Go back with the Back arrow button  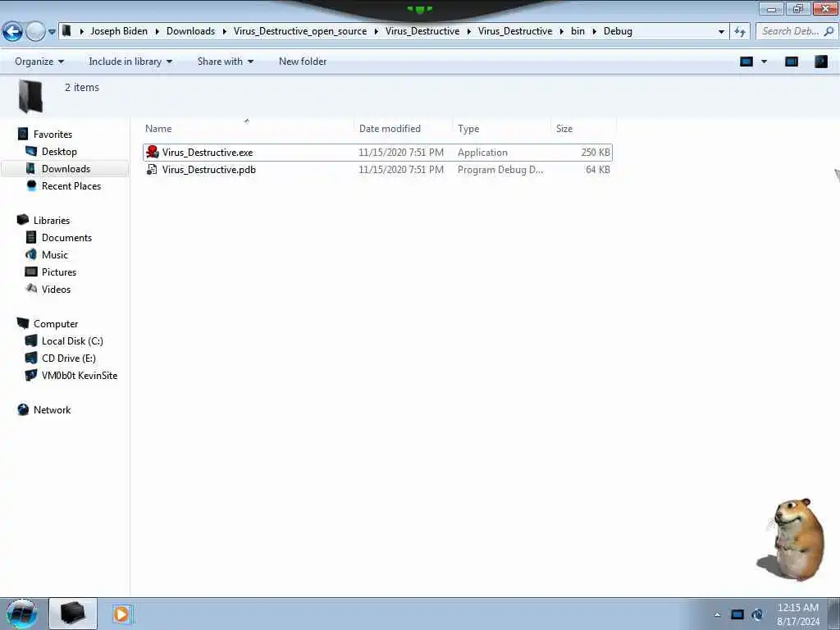(x=13, y=32)
